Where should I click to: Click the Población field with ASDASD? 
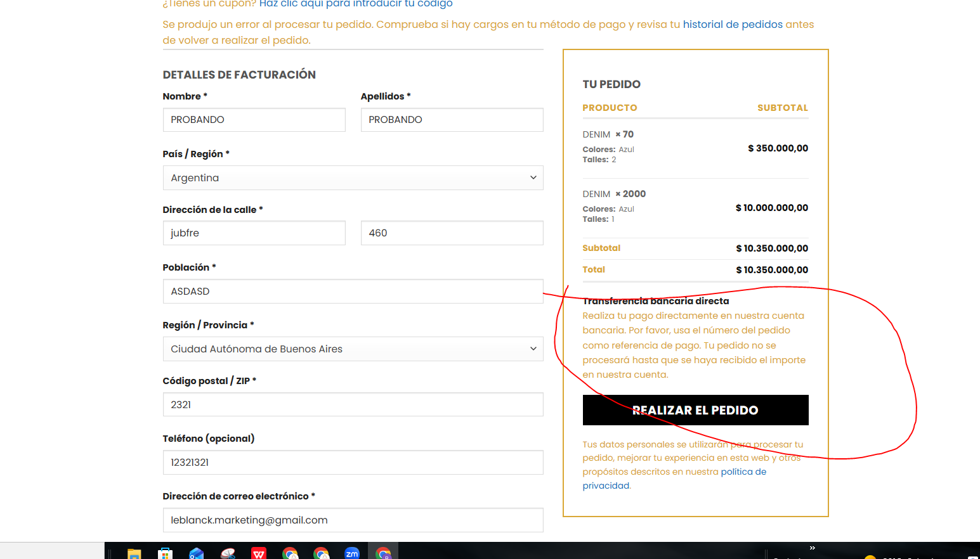[x=353, y=292]
